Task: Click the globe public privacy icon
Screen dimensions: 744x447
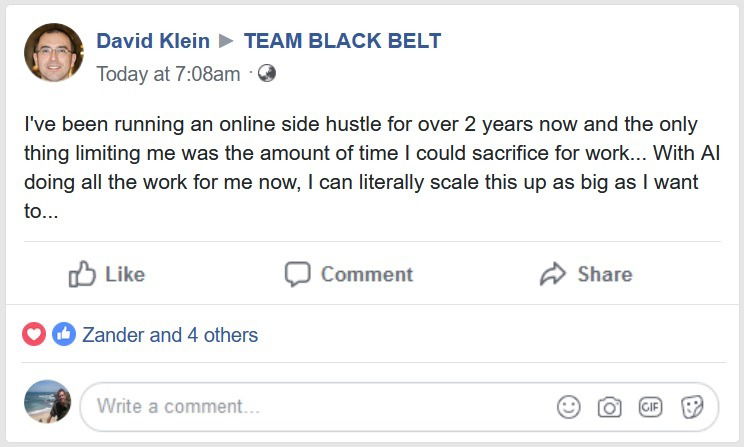Action: pyautogui.click(x=266, y=73)
